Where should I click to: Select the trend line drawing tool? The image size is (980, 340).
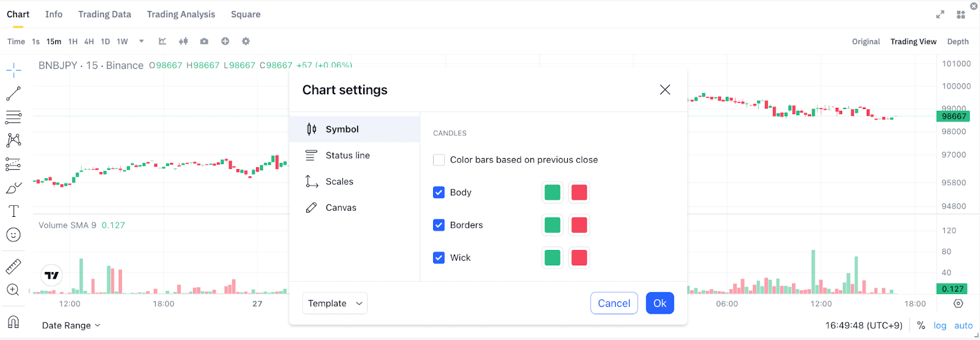point(13,94)
